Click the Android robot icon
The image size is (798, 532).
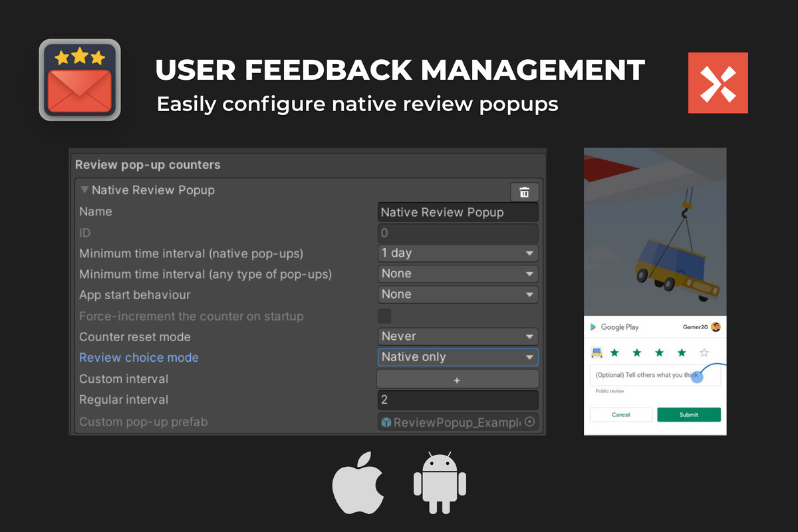tap(440, 483)
